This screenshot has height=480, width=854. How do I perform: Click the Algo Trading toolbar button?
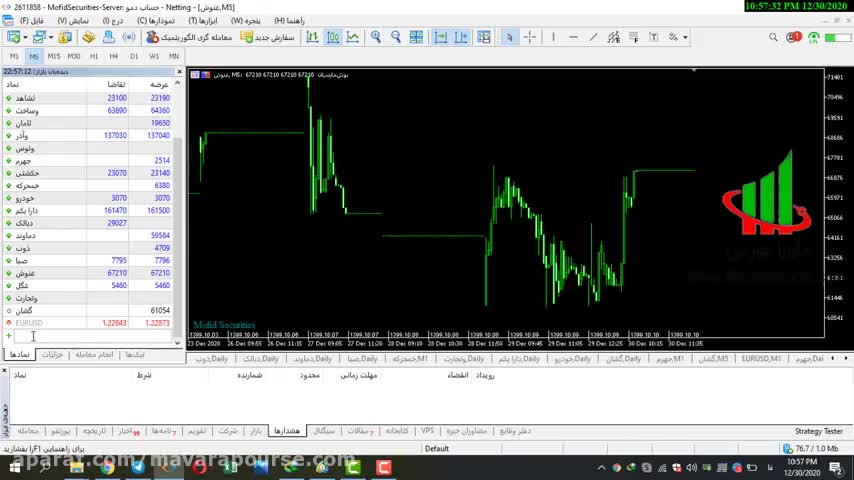pos(190,37)
